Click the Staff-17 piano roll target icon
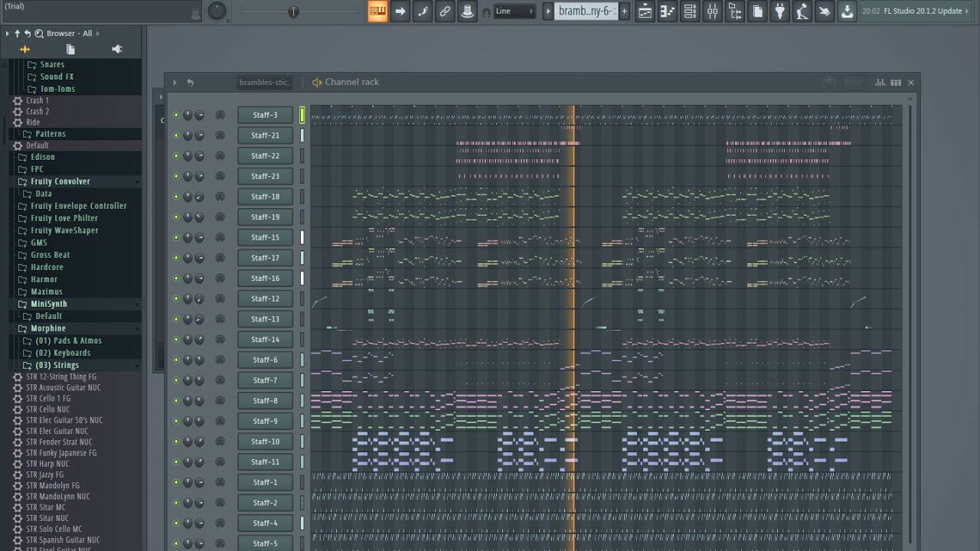Viewport: 980px width, 551px height. (x=220, y=258)
